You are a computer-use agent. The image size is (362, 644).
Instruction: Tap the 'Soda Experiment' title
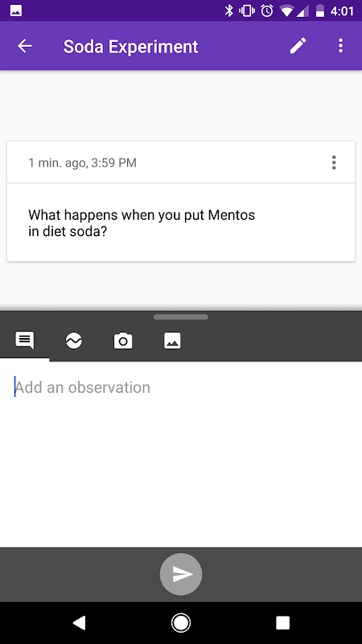[x=130, y=47]
